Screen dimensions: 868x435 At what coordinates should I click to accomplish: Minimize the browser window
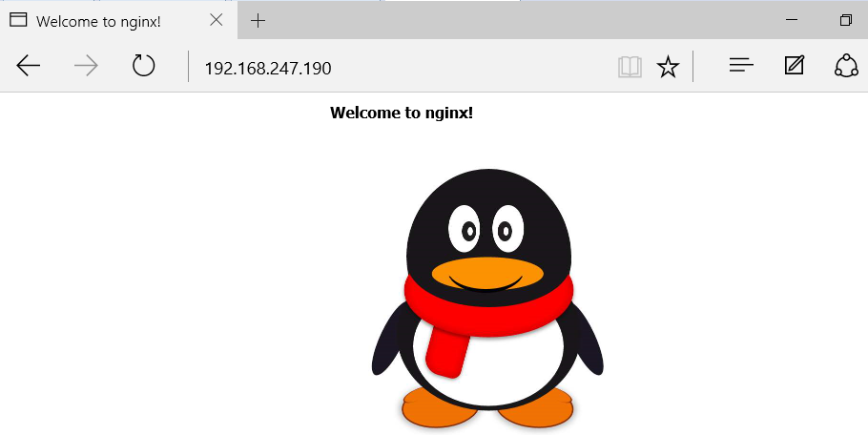[x=792, y=20]
